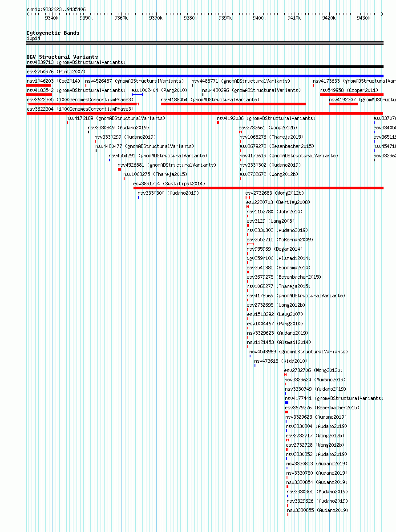396x532 pixels.
Task: Open nsv4480296 gnomAD variant label
Action: coord(252,90)
